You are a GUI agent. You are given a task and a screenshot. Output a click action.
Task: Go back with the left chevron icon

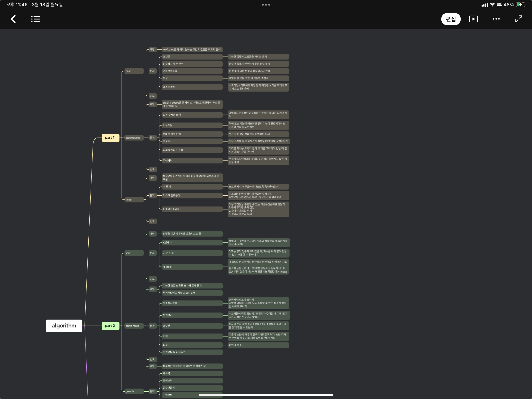[13, 19]
